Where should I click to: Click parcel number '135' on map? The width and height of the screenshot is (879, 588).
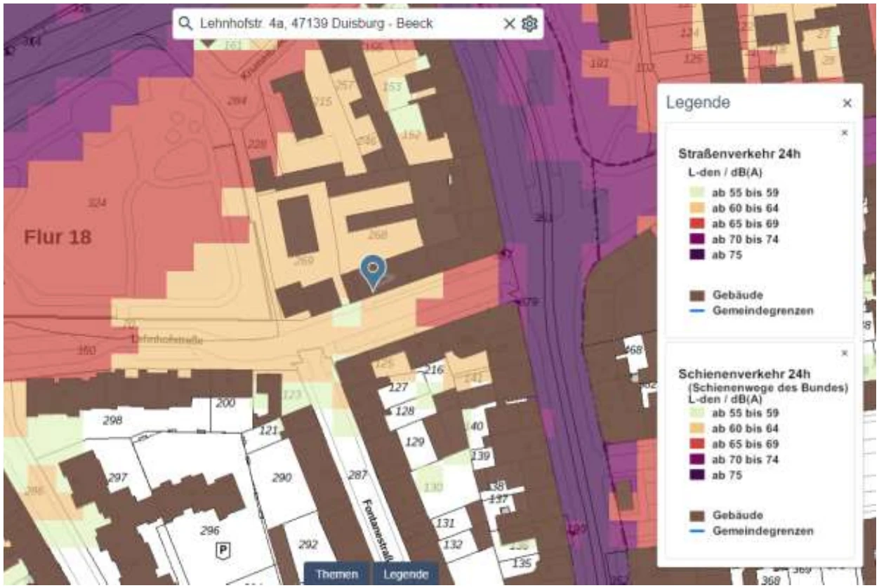522,563
